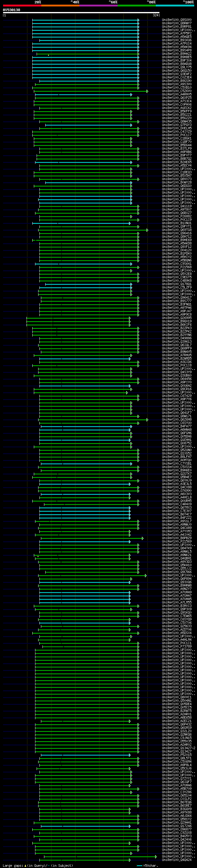Open hit UniRef100_A7PUI4
The image size is (197, 868).
click(x=177, y=44)
